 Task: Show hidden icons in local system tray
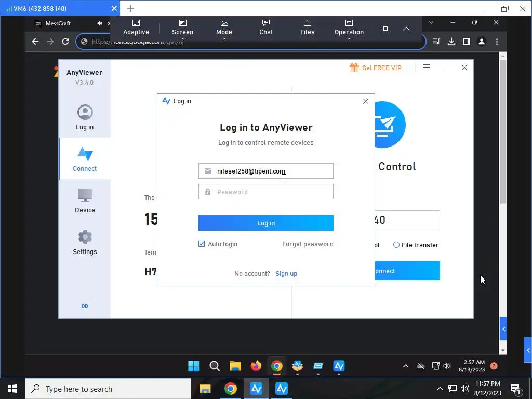(x=440, y=389)
